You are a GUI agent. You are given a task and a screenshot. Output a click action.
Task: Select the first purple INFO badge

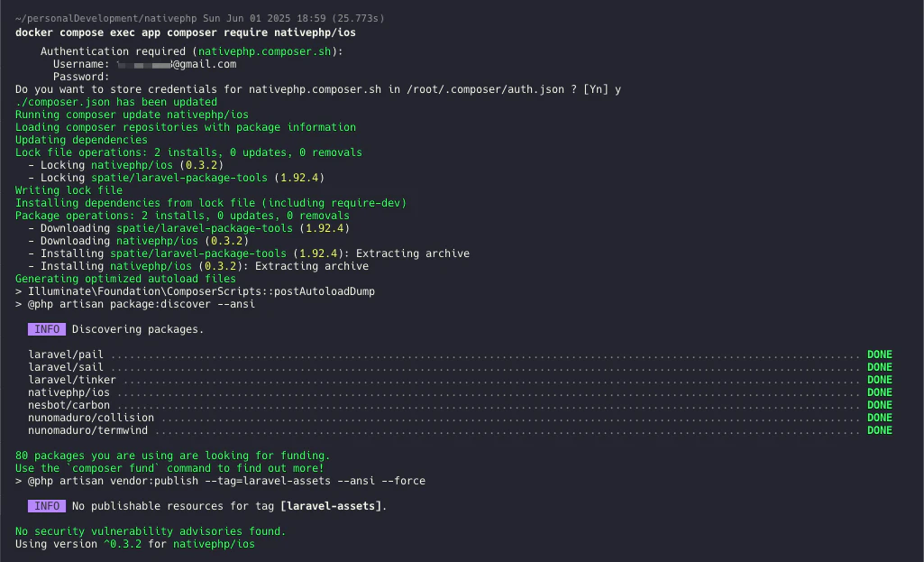coord(47,329)
